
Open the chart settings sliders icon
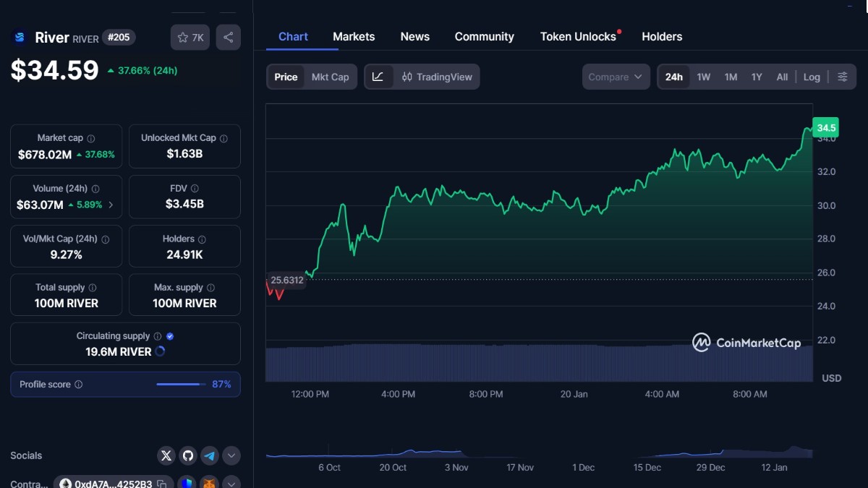842,77
